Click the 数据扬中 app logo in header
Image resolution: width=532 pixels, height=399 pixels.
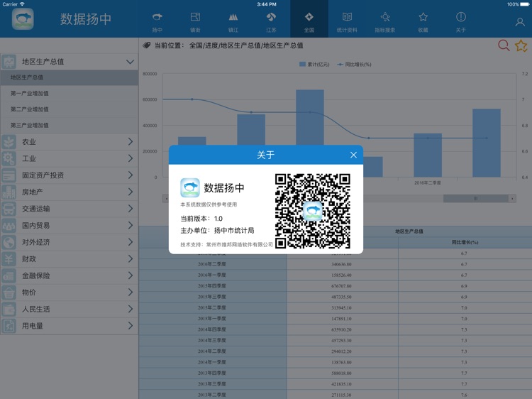coord(23,19)
